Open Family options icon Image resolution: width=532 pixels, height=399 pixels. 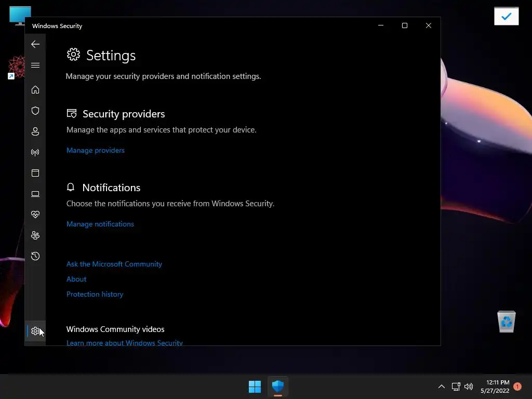coord(35,235)
